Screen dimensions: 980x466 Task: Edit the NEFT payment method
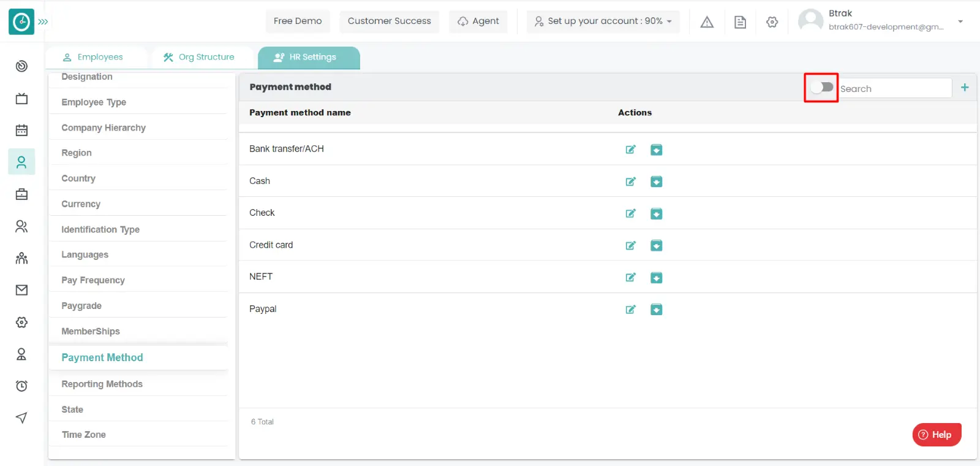point(630,277)
